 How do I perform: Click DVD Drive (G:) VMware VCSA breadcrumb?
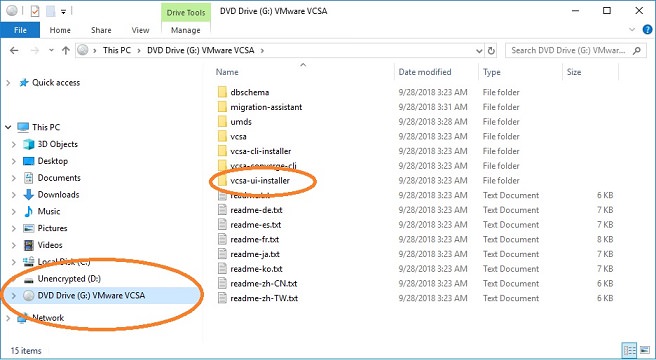coord(200,51)
